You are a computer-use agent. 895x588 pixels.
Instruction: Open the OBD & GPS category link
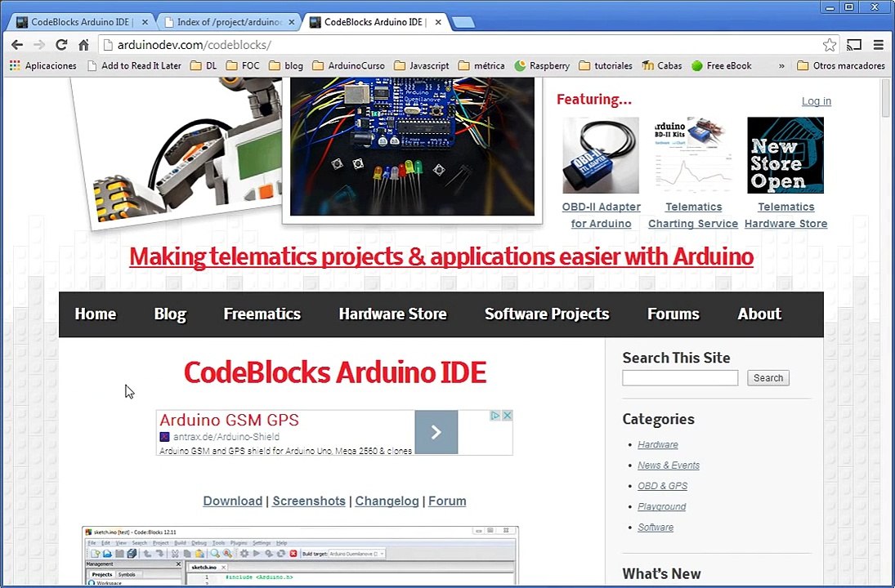pos(662,486)
